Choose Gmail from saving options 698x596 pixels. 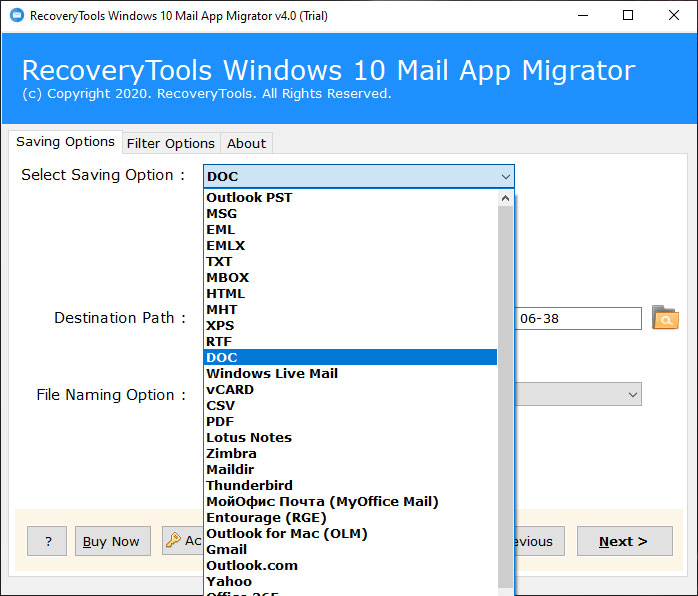[350, 550]
